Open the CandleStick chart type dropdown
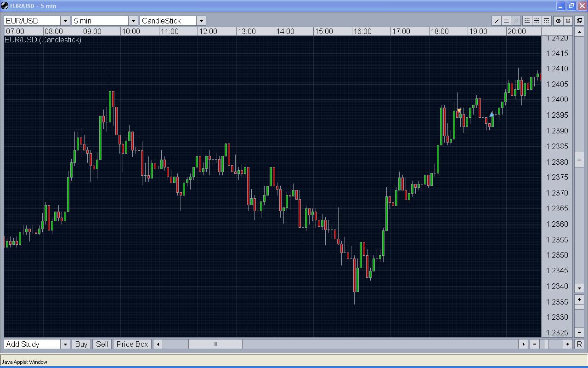 point(201,21)
